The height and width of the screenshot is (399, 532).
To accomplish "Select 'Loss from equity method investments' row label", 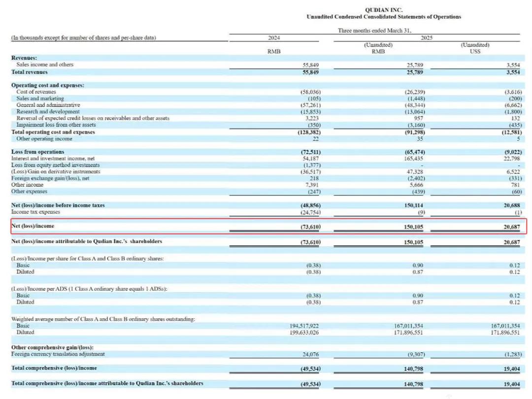I will tap(56, 165).
